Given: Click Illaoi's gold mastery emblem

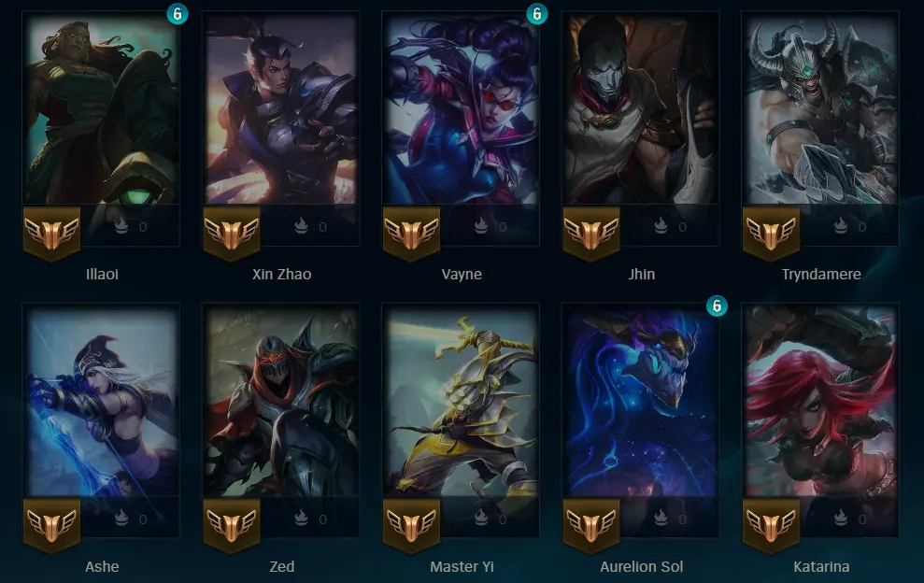Looking at the screenshot, I should click(52, 234).
